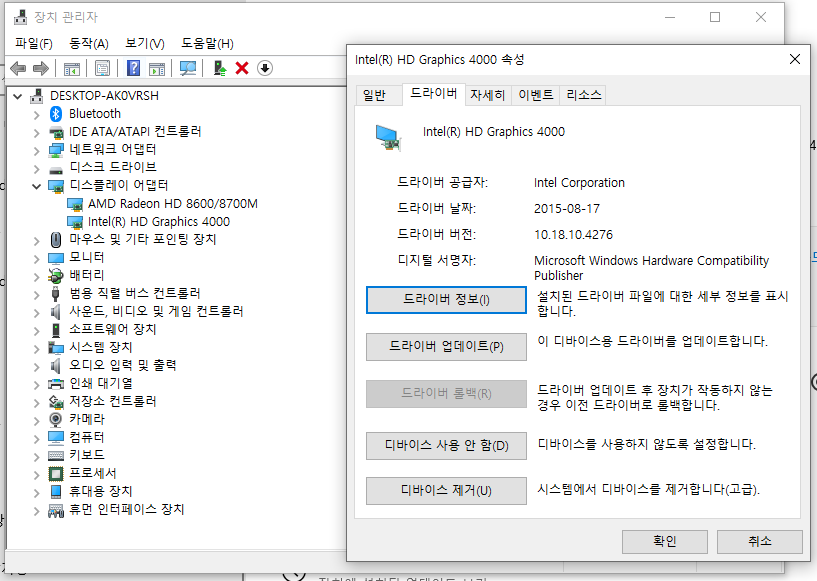This screenshot has width=817, height=581.
Task: Collapse the 디스플레이 어댑터 node
Action: tap(36, 186)
